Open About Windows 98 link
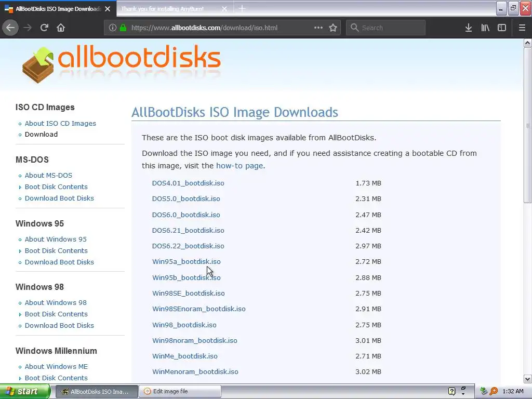The image size is (532, 399). pos(56,303)
